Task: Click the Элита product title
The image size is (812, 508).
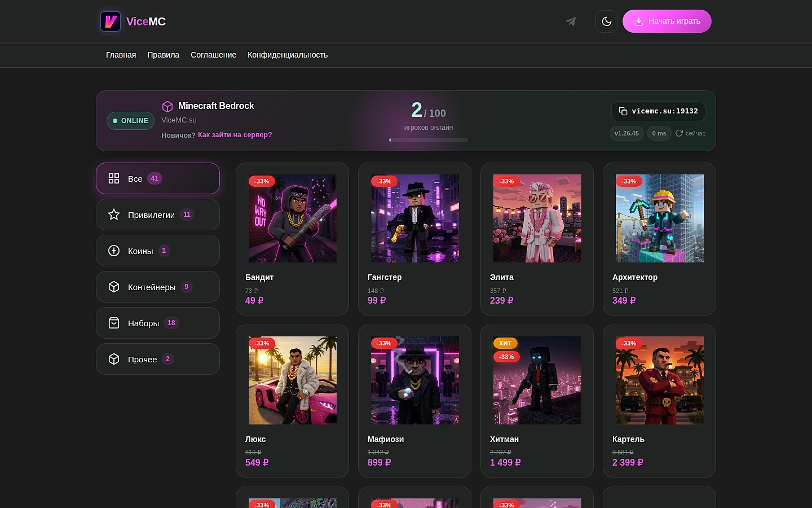Action: point(502,277)
